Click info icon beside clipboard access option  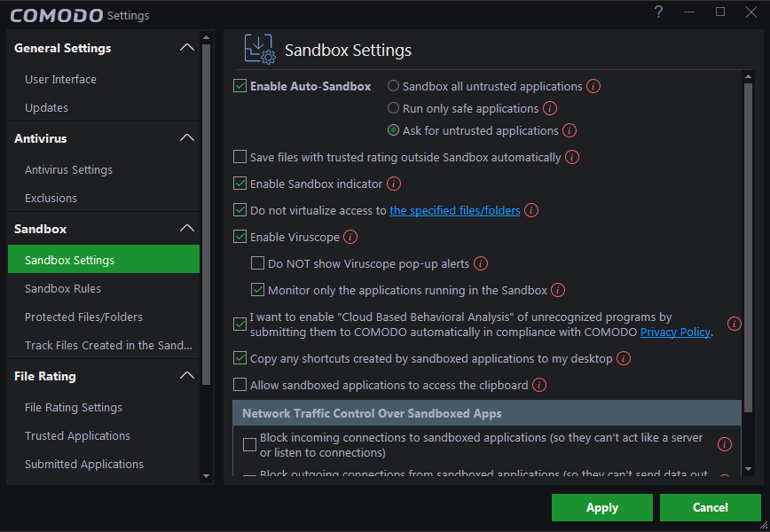[x=539, y=386]
